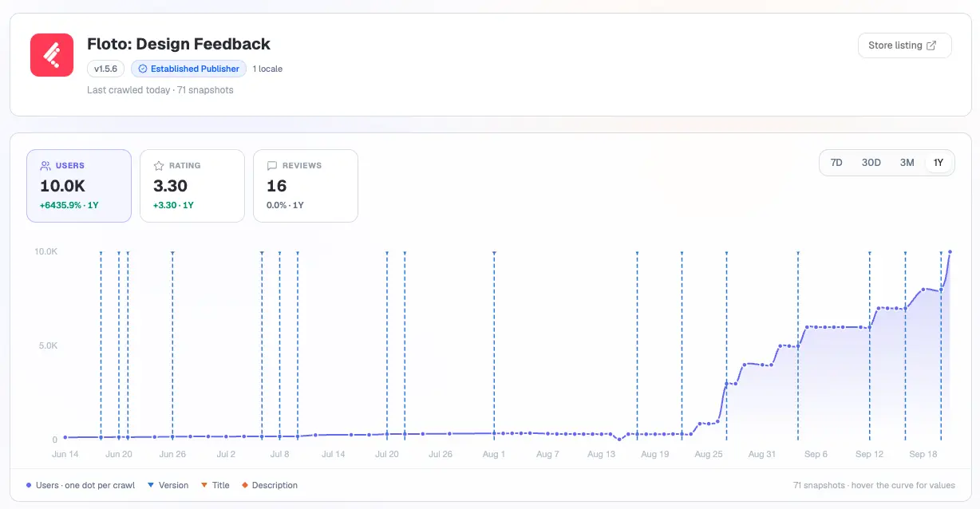Click the external link icon on Store listing
The height and width of the screenshot is (509, 980).
point(931,45)
